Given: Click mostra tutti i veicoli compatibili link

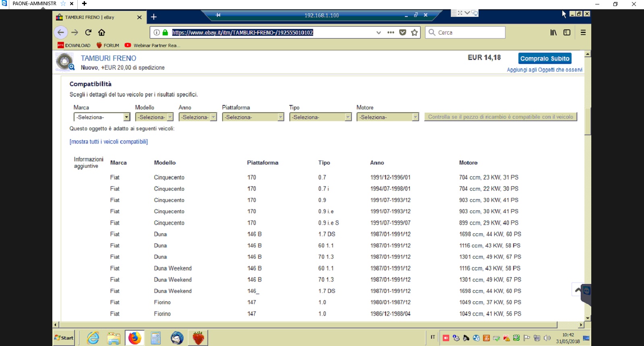Looking at the screenshot, I should point(109,142).
